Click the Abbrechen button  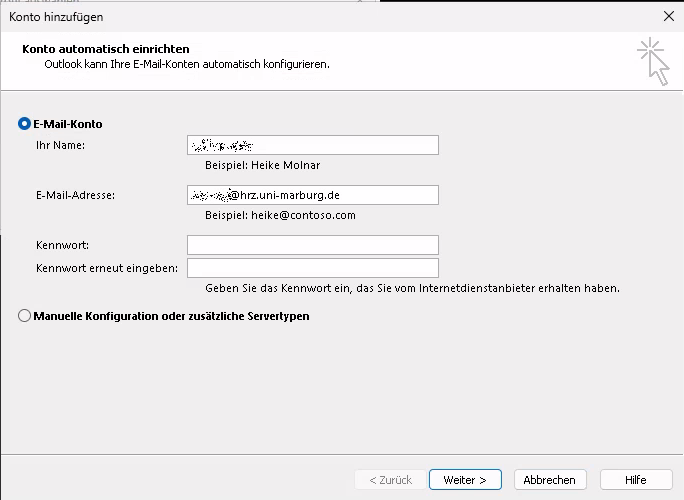549,480
